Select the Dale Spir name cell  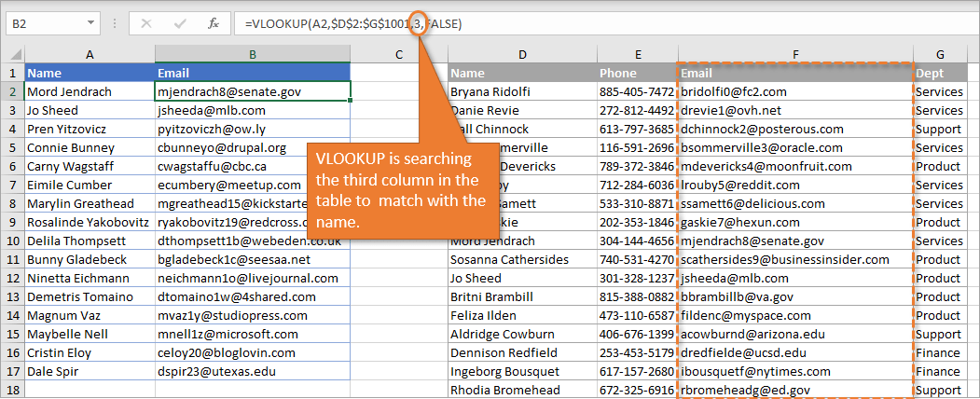coord(90,371)
